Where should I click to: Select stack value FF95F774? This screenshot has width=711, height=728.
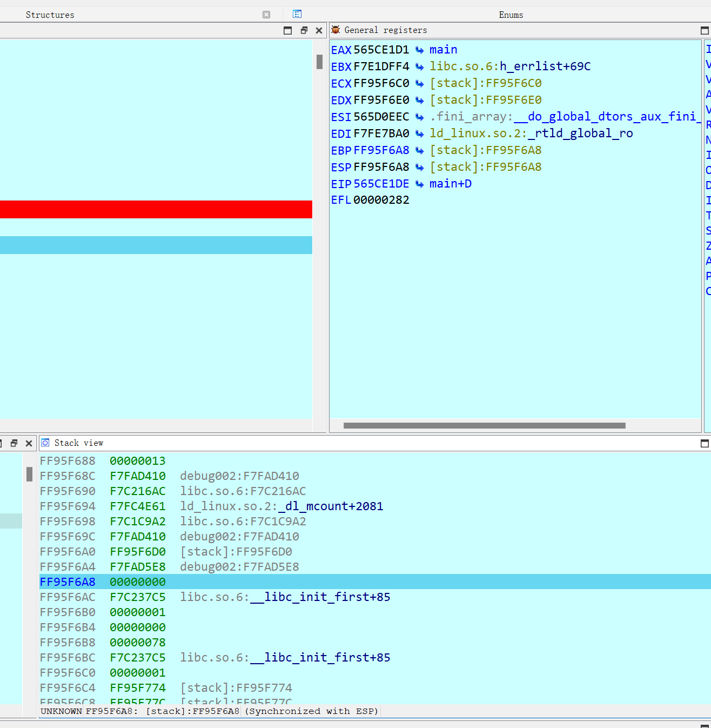click(138, 688)
